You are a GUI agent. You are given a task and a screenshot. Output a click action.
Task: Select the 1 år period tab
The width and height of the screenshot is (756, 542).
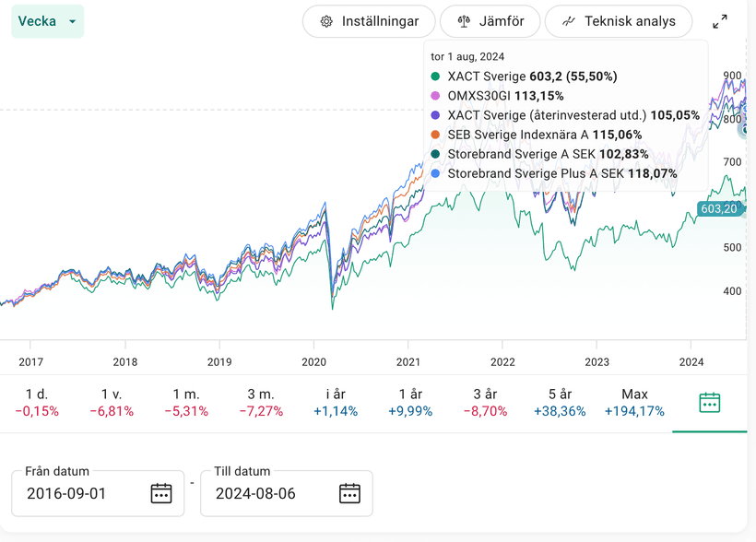pos(410,403)
